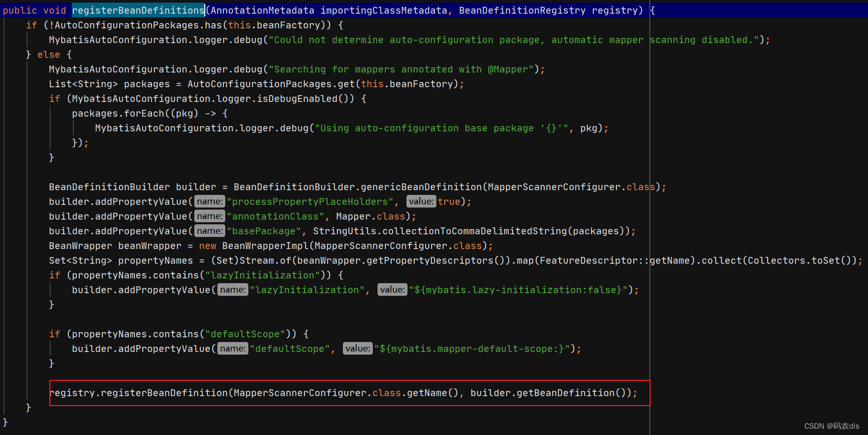The image size is (868, 435).
Task: Click "${mybatis.mapper-default-scope:}" string
Action: (472, 349)
